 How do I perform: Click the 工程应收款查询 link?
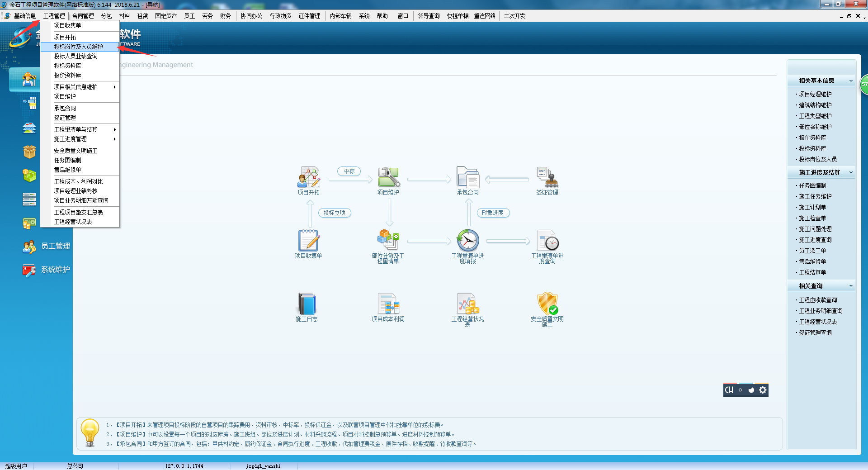(818, 300)
